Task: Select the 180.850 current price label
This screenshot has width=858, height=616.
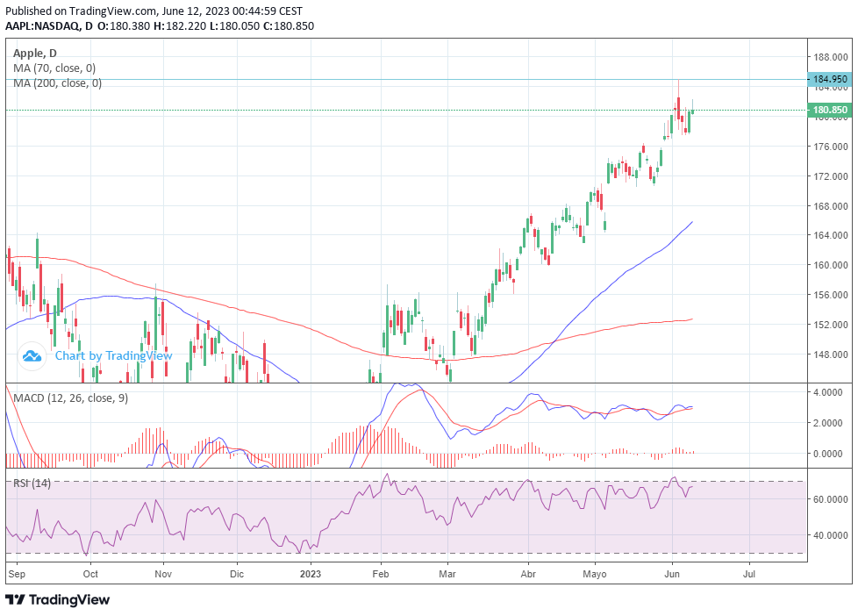Action: 830,110
